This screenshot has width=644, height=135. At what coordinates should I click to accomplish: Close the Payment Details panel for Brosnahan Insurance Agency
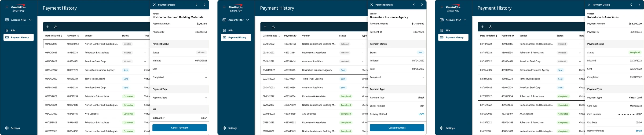pyautogui.click(x=372, y=5)
